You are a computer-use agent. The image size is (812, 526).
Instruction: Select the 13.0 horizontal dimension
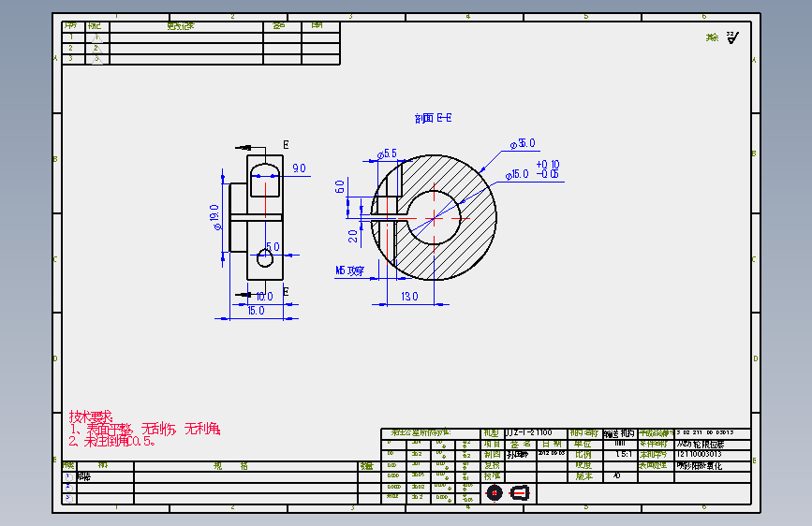tap(409, 297)
